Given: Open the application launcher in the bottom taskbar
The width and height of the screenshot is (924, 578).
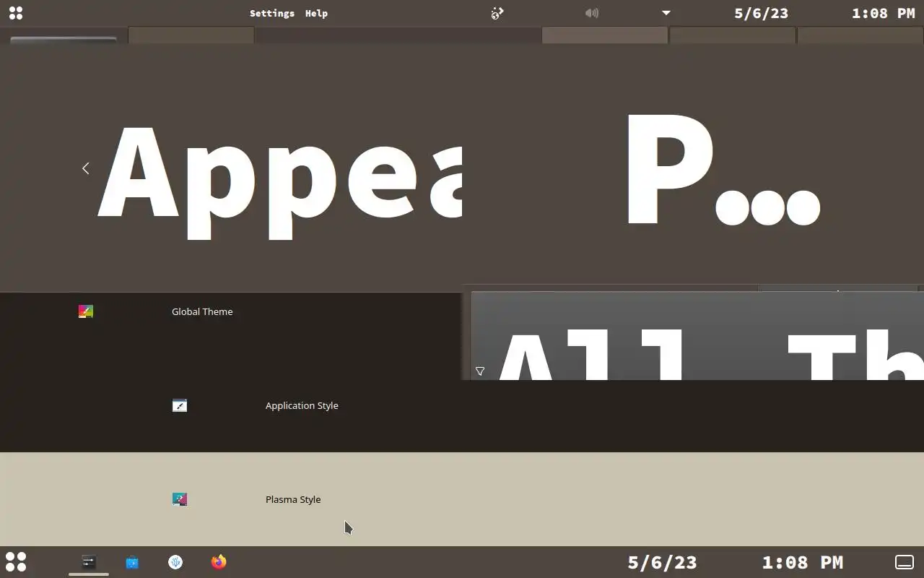Looking at the screenshot, I should tap(16, 562).
